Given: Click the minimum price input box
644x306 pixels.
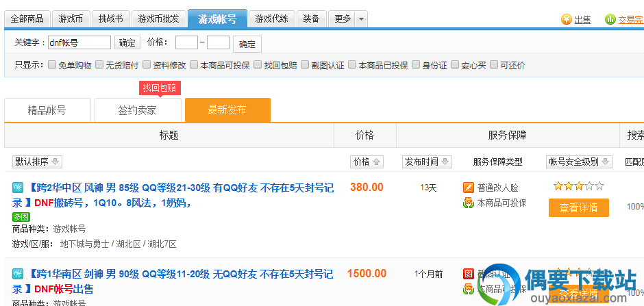Looking at the screenshot, I should point(186,42).
